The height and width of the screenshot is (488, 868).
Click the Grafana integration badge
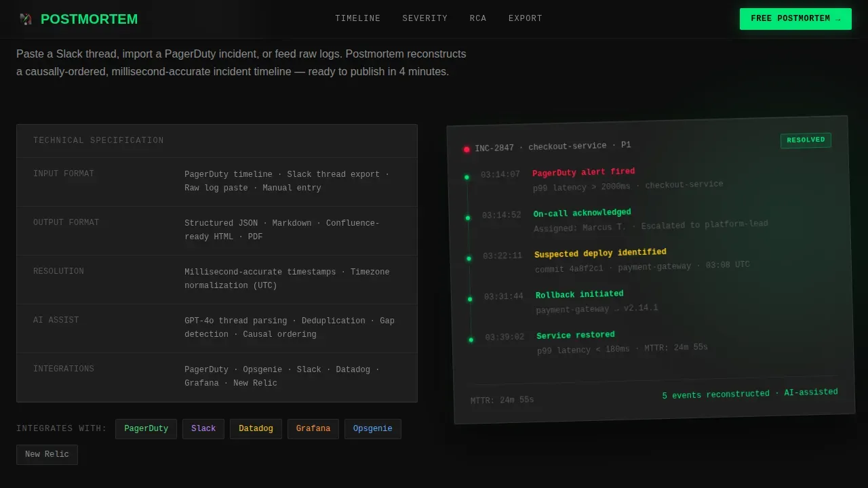click(x=313, y=429)
